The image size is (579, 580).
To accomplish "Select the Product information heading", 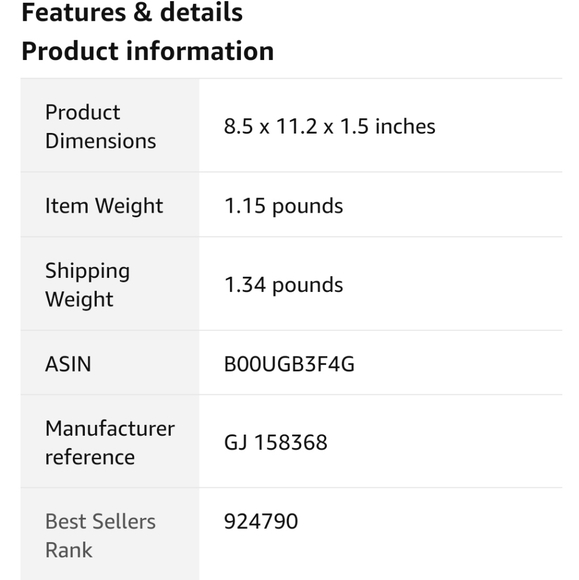I will point(148,51).
